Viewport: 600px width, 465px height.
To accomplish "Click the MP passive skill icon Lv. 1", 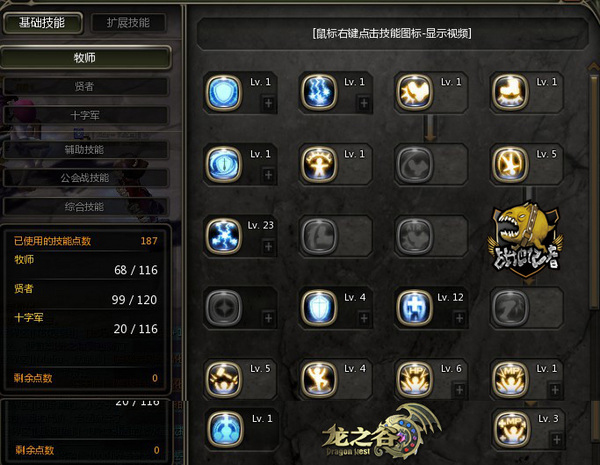I will (510, 379).
